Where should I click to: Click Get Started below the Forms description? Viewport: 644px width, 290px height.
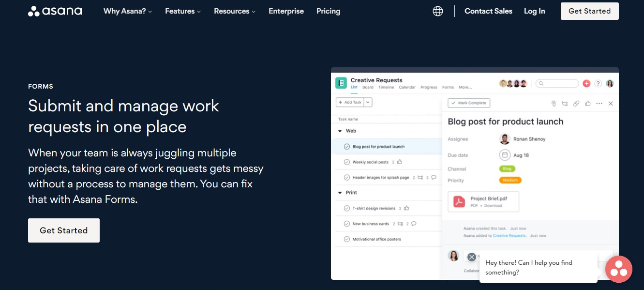pyautogui.click(x=64, y=230)
